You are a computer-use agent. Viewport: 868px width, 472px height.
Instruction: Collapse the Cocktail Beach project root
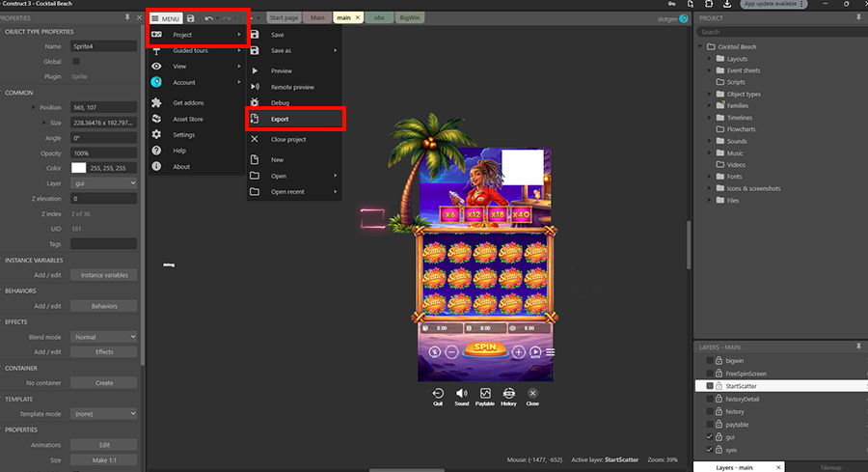pyautogui.click(x=700, y=46)
